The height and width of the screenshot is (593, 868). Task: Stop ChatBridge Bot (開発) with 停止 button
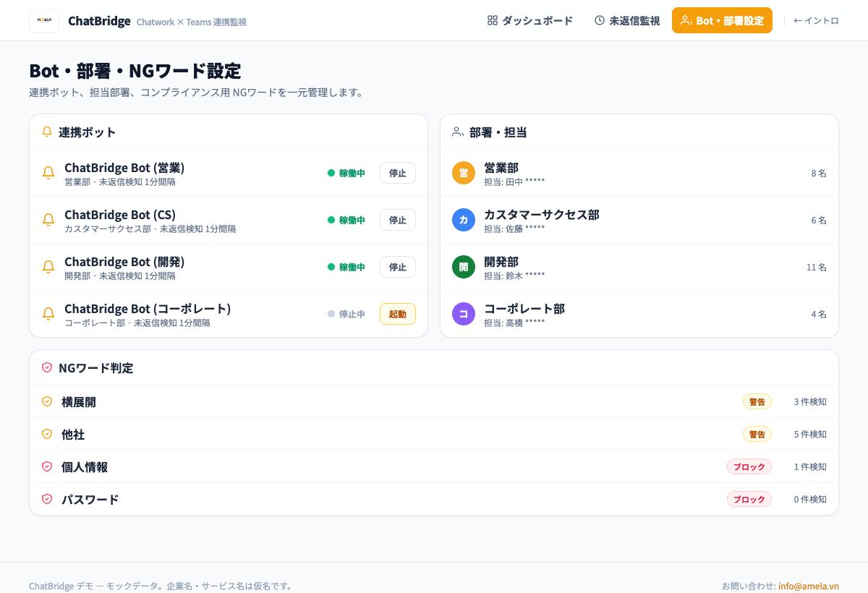click(398, 267)
